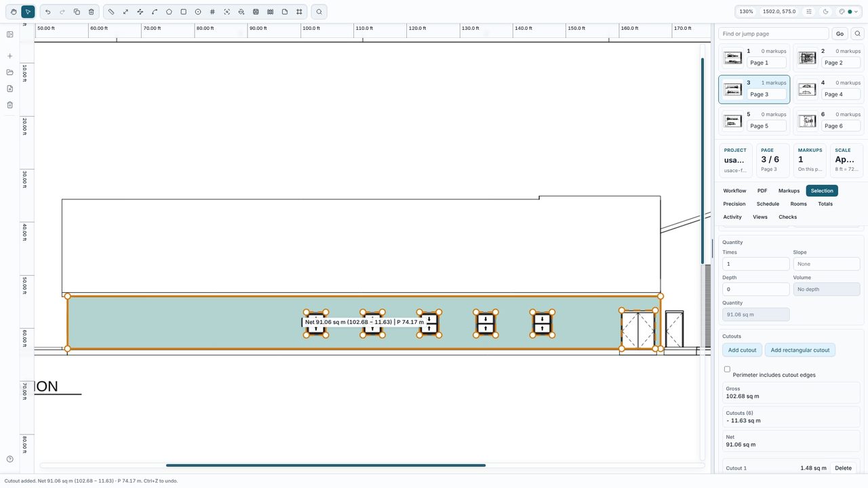Delete selection with top toolbar trash icon
This screenshot has height=488, width=868.
92,12
